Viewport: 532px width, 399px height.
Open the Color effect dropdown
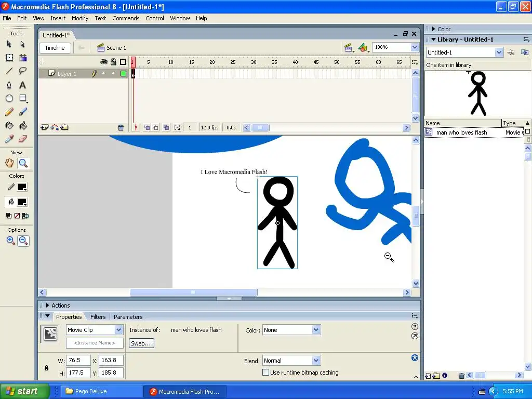[316, 330]
